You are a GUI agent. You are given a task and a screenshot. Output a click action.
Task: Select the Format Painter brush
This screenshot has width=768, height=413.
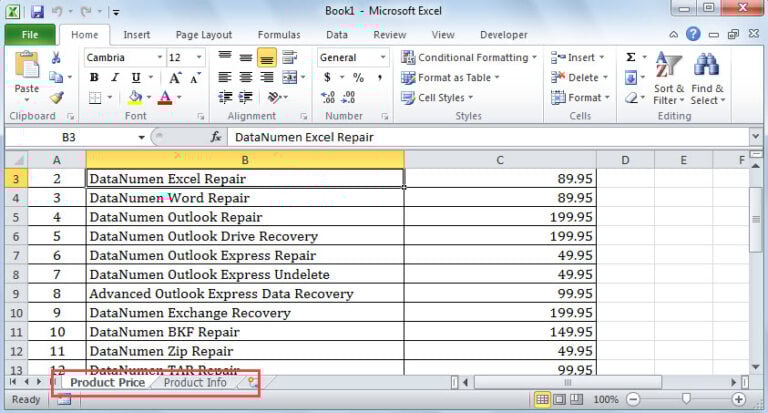57,97
